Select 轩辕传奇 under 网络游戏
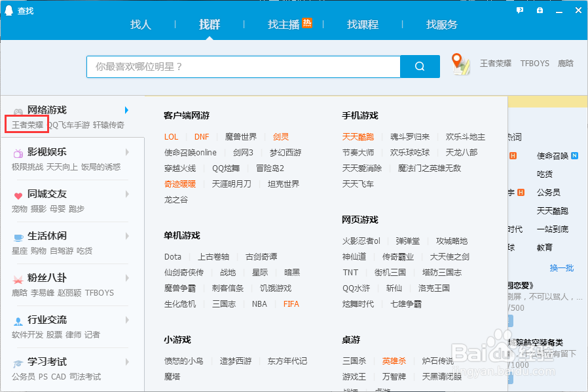588x392 pixels. point(109,125)
